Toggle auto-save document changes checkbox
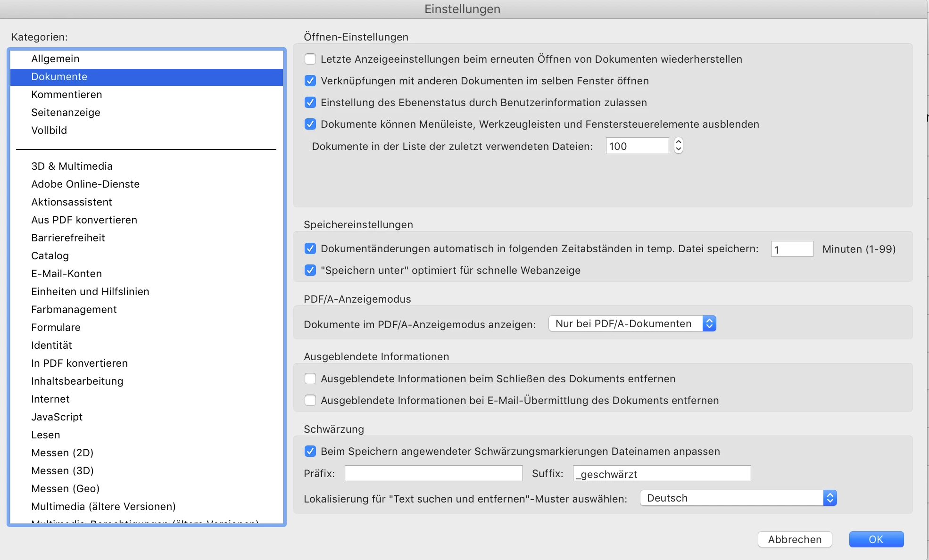Viewport: 929px width, 560px height. tap(310, 249)
